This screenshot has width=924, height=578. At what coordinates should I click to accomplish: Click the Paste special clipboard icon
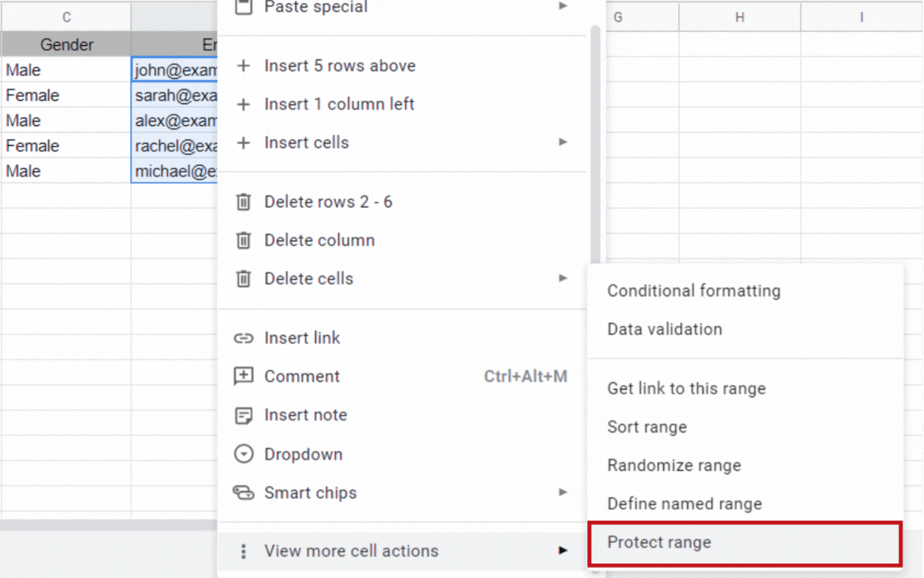(x=243, y=6)
